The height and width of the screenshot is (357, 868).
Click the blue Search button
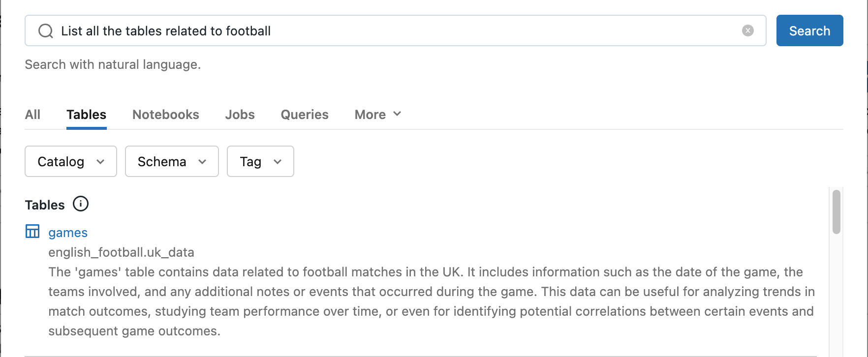pos(809,30)
